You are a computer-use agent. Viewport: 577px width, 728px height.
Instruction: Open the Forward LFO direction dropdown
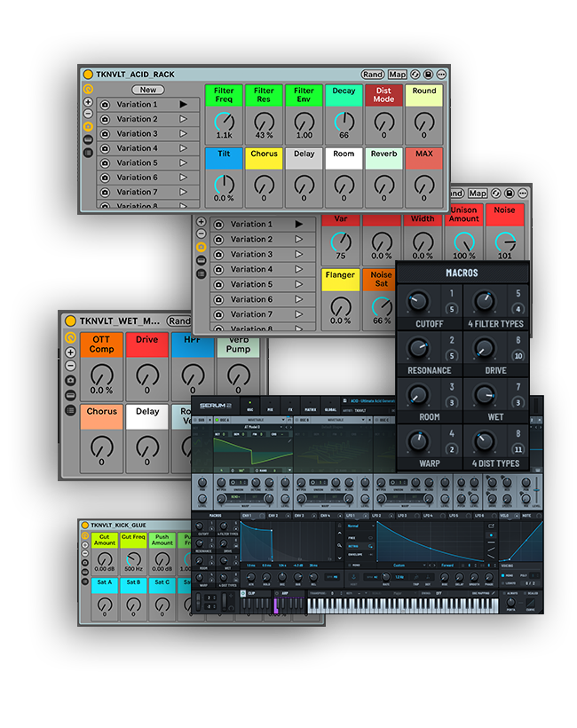(x=447, y=565)
